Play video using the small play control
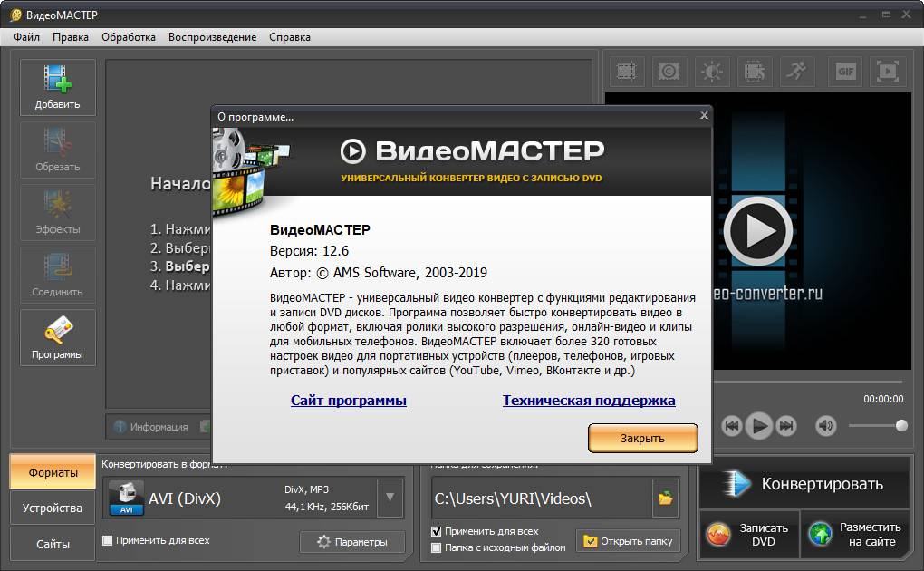 pos(759,426)
